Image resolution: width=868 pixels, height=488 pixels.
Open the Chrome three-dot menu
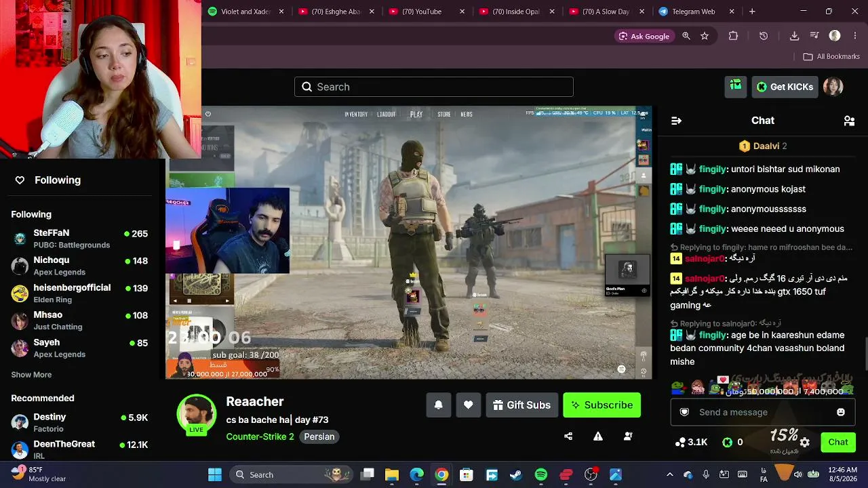point(855,36)
